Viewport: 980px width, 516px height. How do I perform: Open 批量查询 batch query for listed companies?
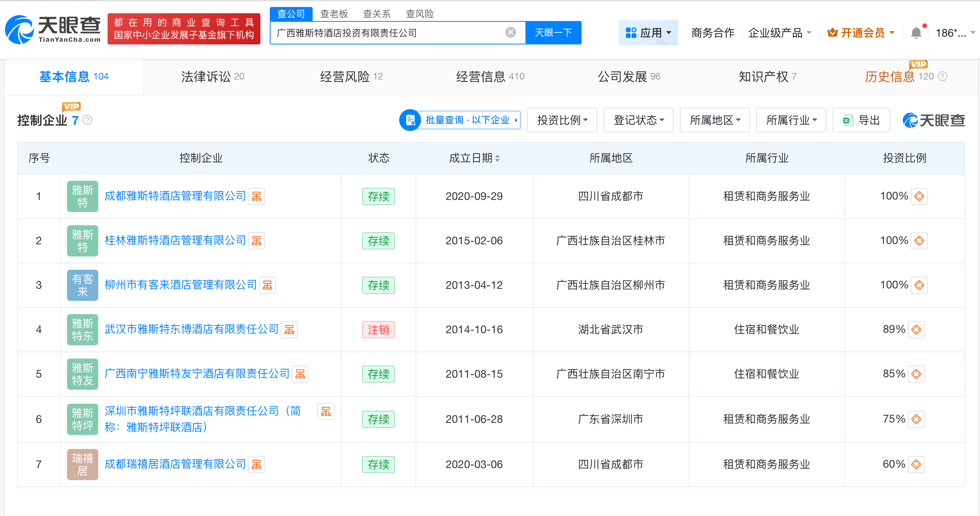click(x=460, y=120)
